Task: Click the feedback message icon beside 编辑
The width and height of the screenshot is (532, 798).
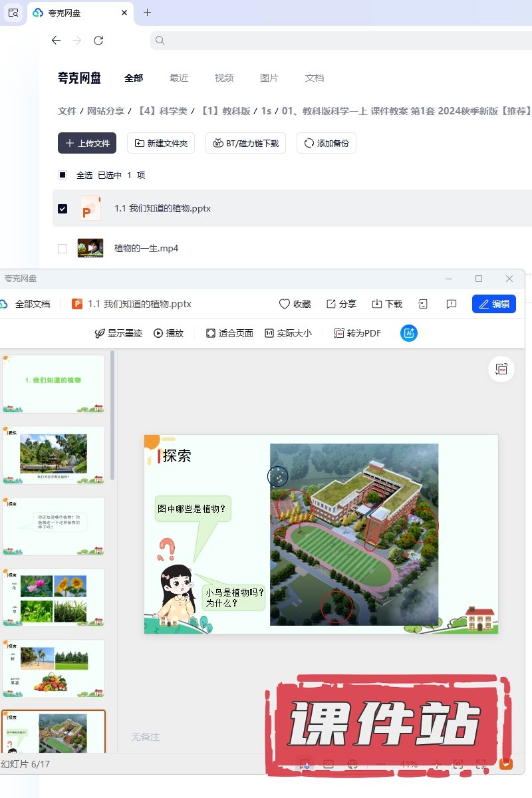Action: click(452, 304)
